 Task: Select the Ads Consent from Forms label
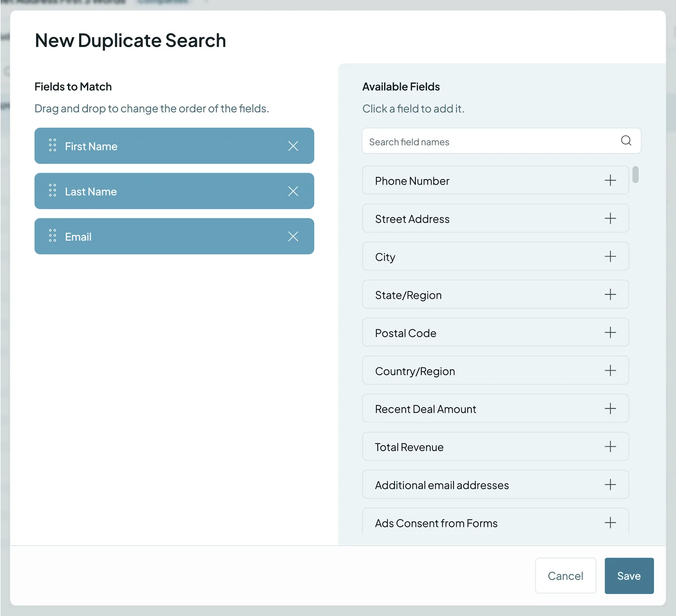(436, 523)
